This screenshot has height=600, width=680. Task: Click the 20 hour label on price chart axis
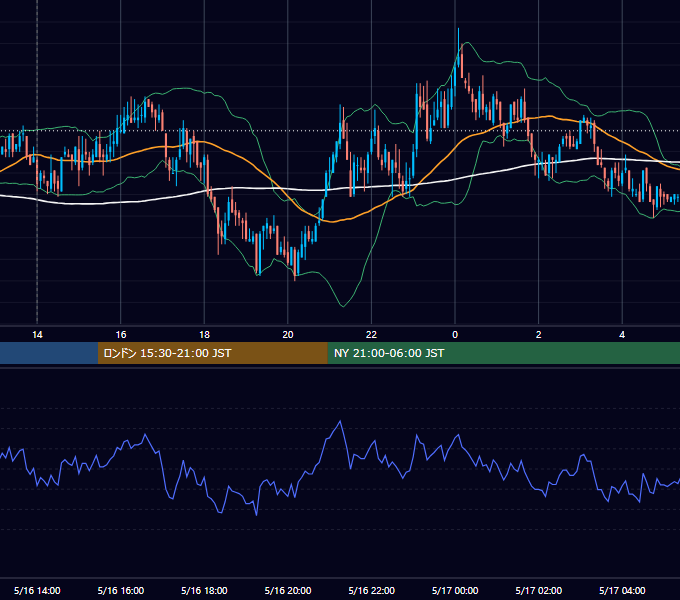[x=288, y=335]
